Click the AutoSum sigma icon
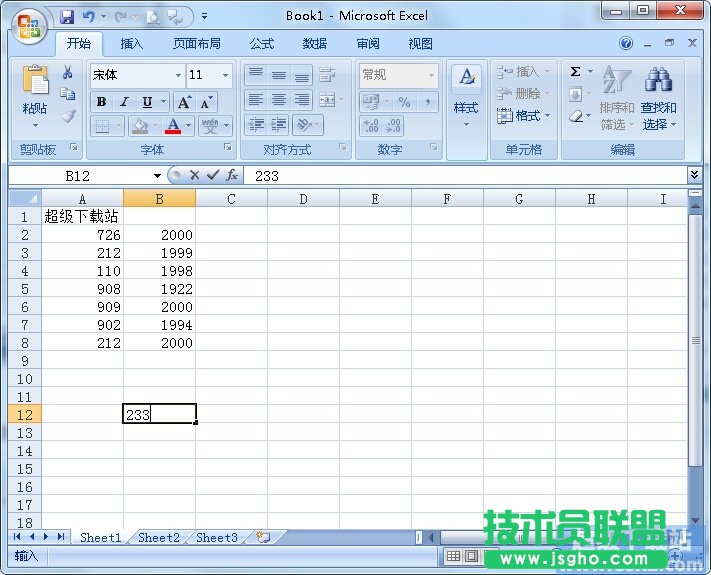Image resolution: width=711 pixels, height=575 pixels. coord(576,72)
